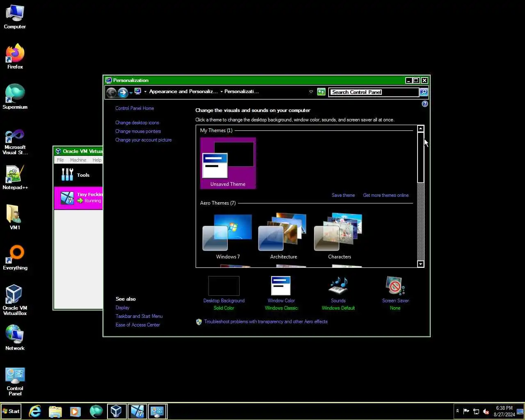
Task: Click the search magnifier button
Action: (424, 92)
